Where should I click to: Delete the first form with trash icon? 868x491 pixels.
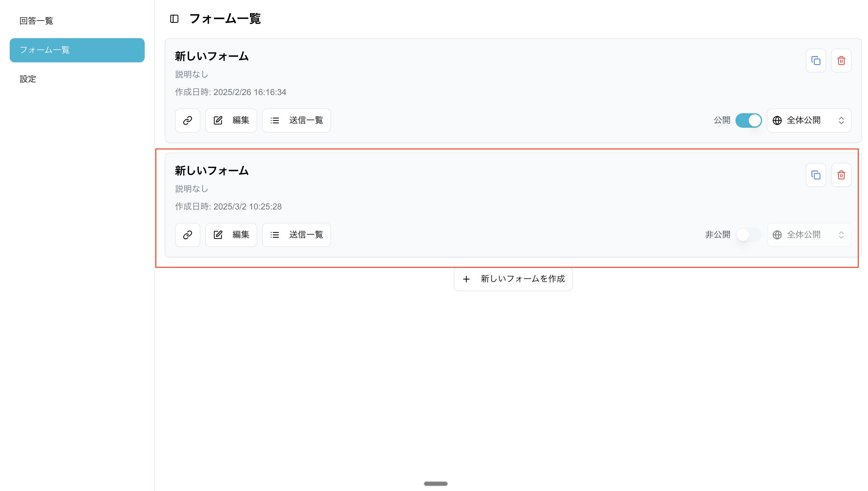pyautogui.click(x=841, y=61)
